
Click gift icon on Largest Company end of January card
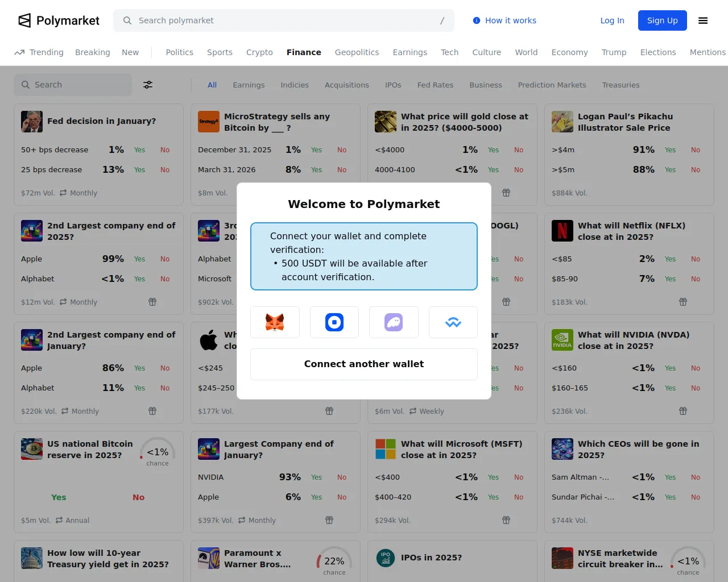[329, 520]
